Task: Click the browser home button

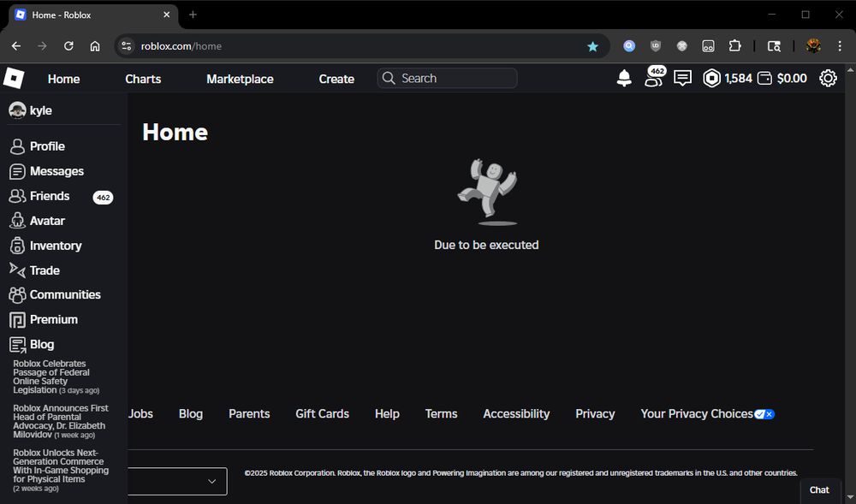Action: 95,46
